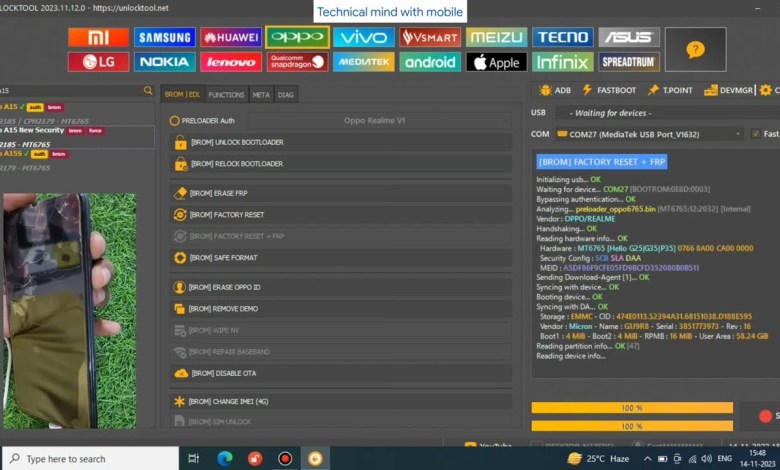Click [BROM] UNLOCK BOOTLOADER
This screenshot has height=470, width=780.
pos(341,142)
